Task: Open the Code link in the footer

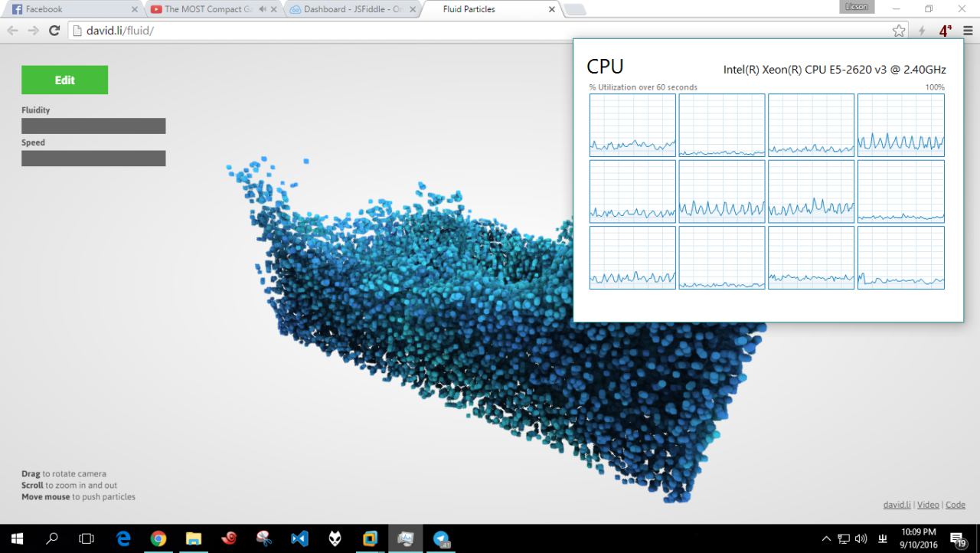Action: pyautogui.click(x=955, y=505)
